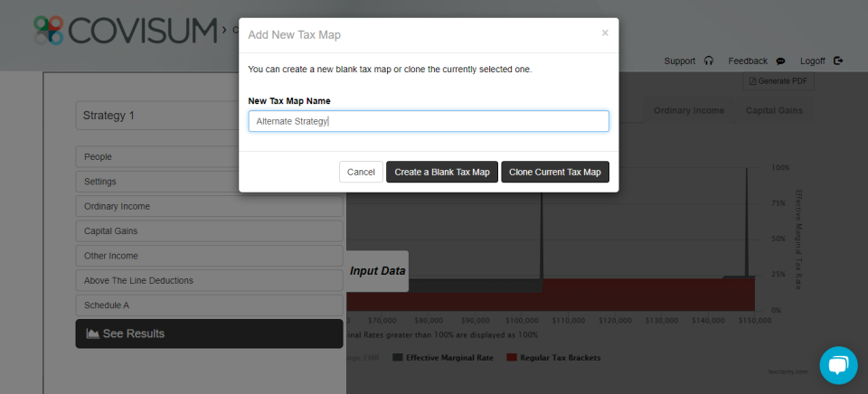
Task: Cancel the new tax map dialog
Action: pyautogui.click(x=361, y=172)
